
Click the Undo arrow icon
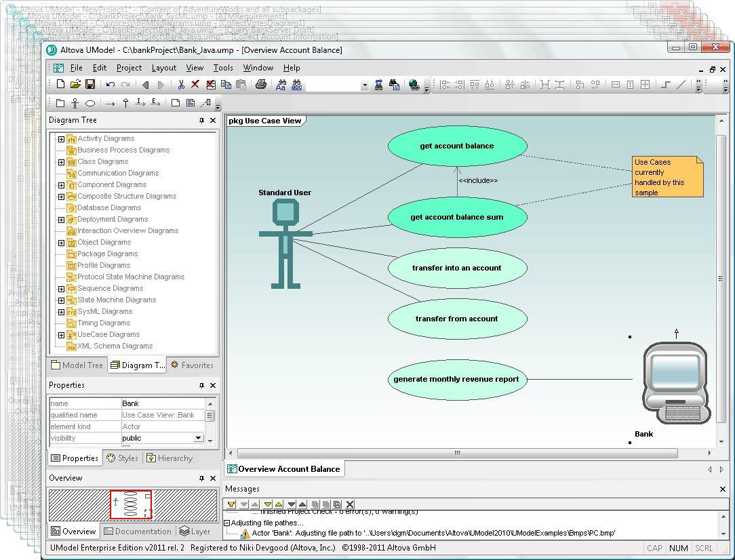110,85
